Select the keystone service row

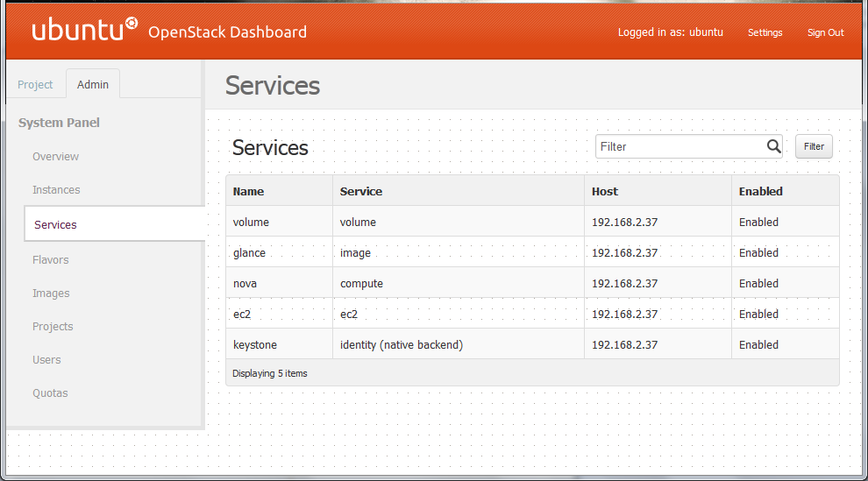tap(532, 344)
